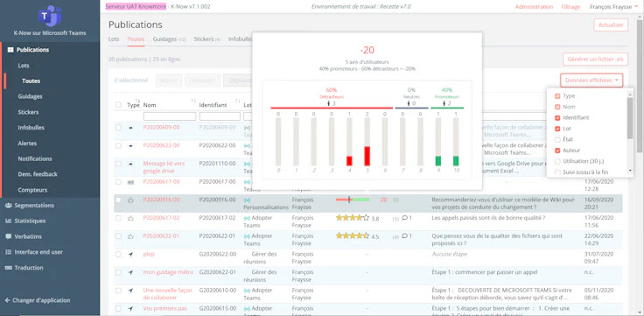This screenshot has height=316, width=644.
Task: Open Segmentations via its people icon
Action: (8, 206)
